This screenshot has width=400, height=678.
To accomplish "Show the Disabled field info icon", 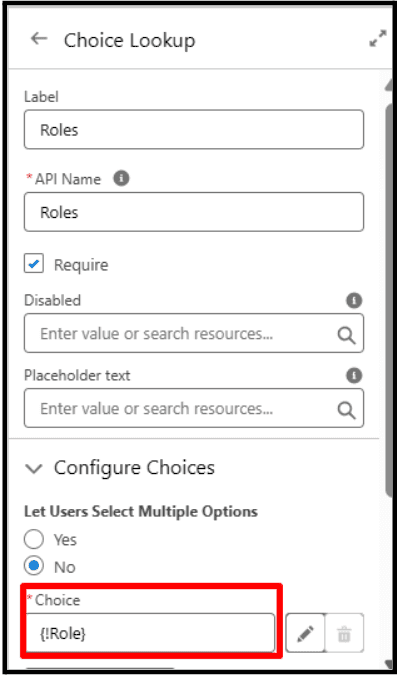I will coord(354,300).
